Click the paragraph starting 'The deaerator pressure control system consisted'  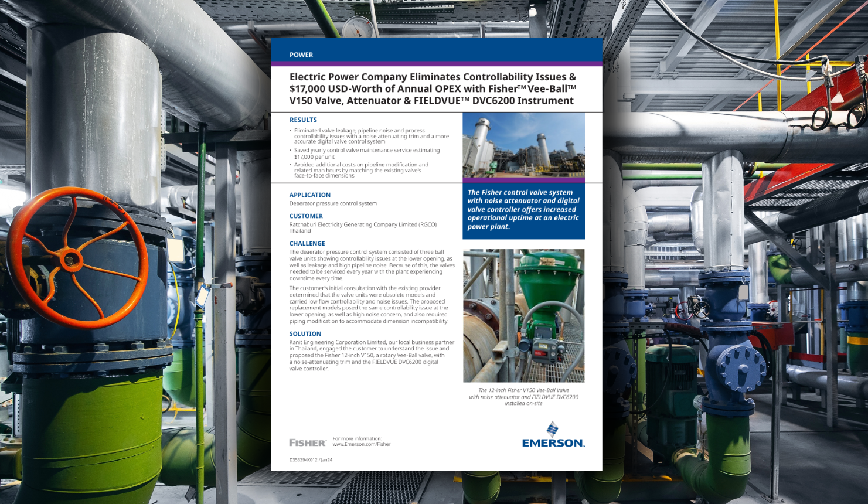pyautogui.click(x=372, y=265)
